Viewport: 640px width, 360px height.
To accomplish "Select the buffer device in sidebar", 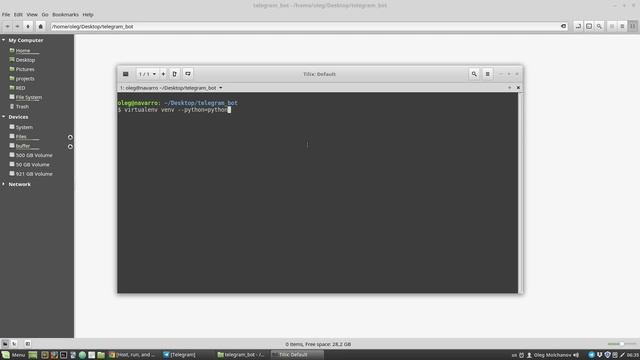I will [23, 146].
